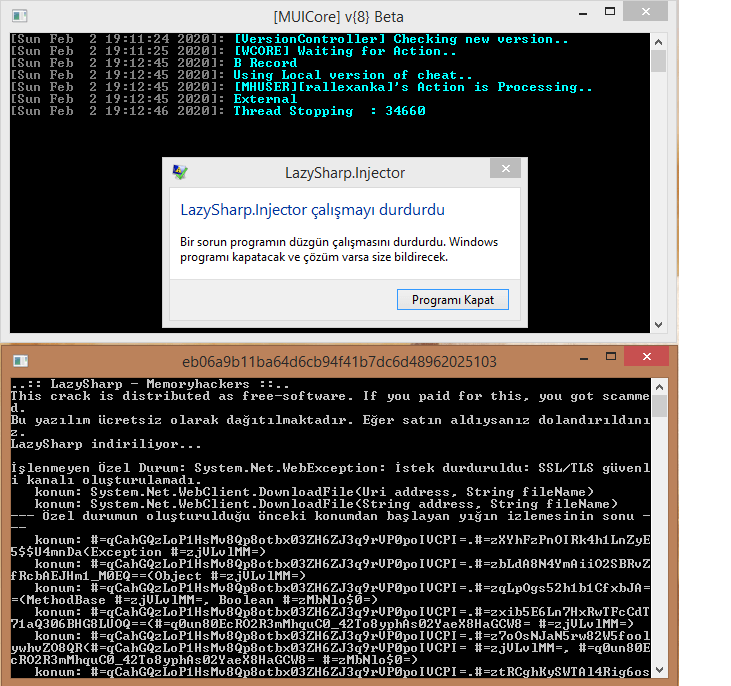Viewport: 731px width, 686px height.
Task: Click 'This crack is distributed as free-software' line
Action: click(330, 402)
